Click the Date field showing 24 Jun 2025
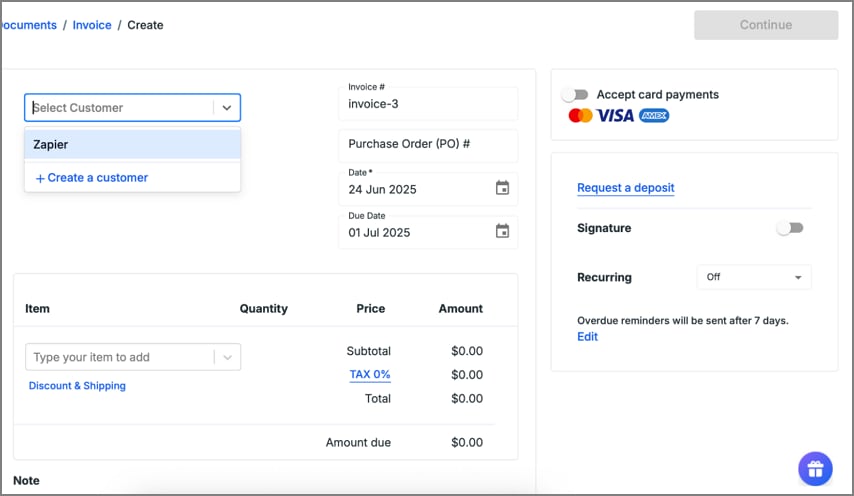 428,188
